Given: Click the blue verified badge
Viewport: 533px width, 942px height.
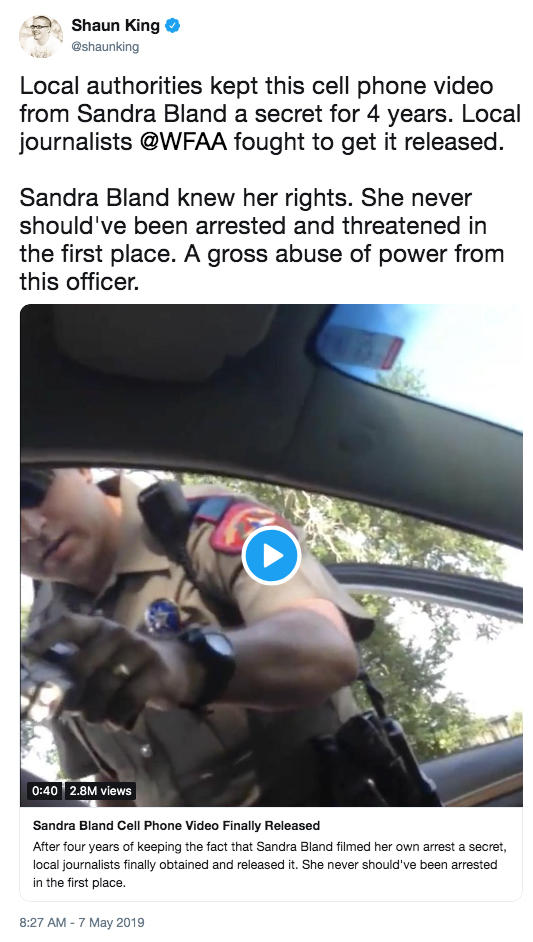Looking at the screenshot, I should coord(172,26).
